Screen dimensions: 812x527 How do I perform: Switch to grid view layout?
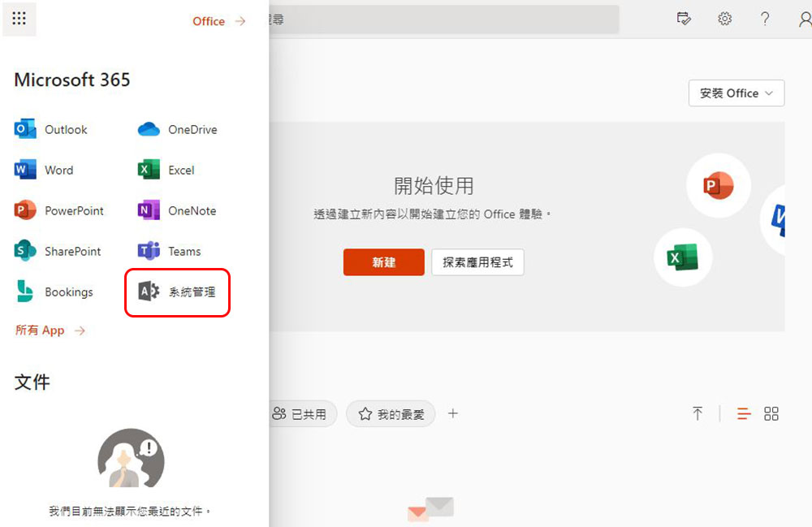point(771,414)
